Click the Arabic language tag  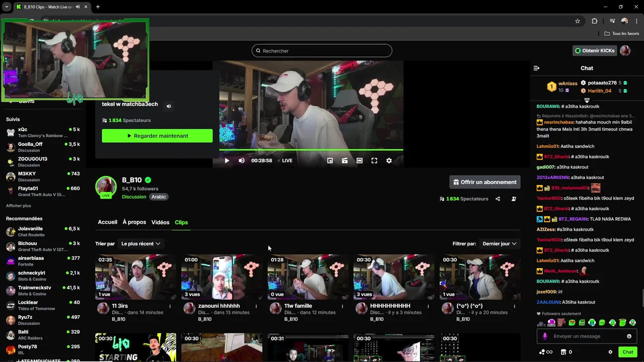158,197
